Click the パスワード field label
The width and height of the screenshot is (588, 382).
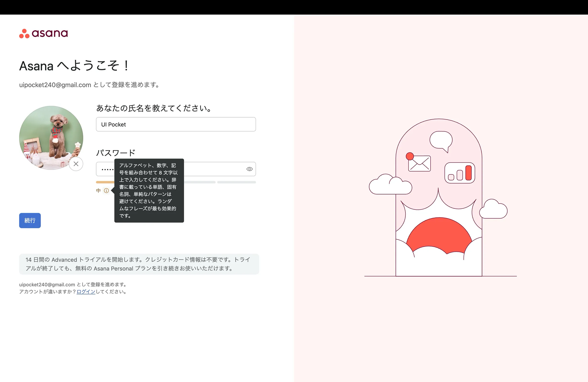click(116, 153)
